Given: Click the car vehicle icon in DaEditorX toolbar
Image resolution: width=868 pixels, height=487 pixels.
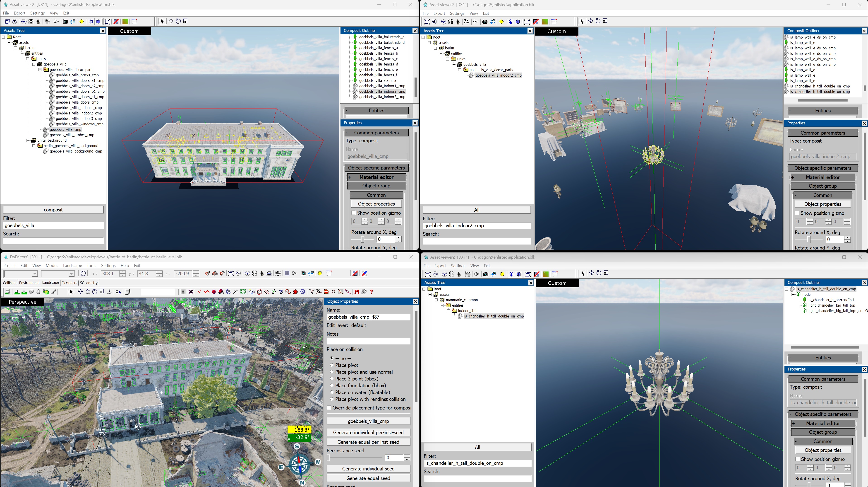Looking at the screenshot, I should click(x=269, y=274).
